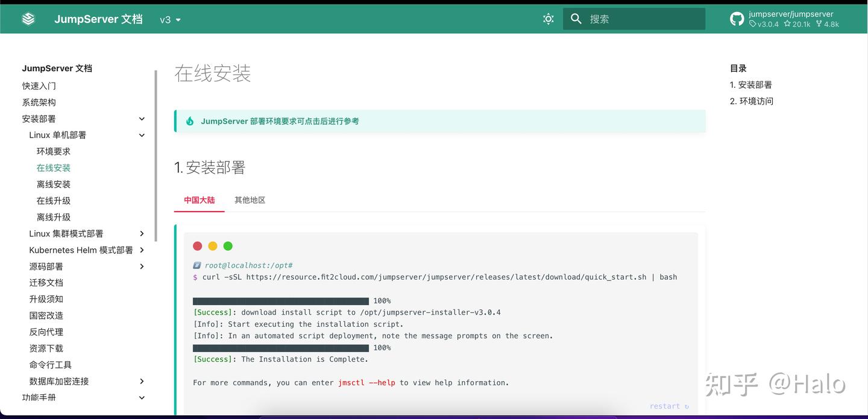The width and height of the screenshot is (868, 419).
Task: Click the green traffic-light dot swatch
Action: tap(228, 246)
